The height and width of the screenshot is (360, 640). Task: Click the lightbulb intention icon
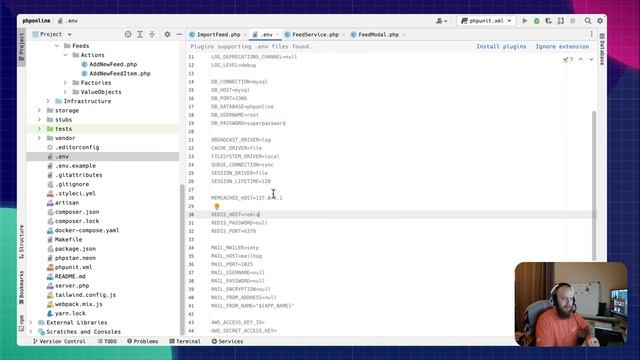(217, 207)
